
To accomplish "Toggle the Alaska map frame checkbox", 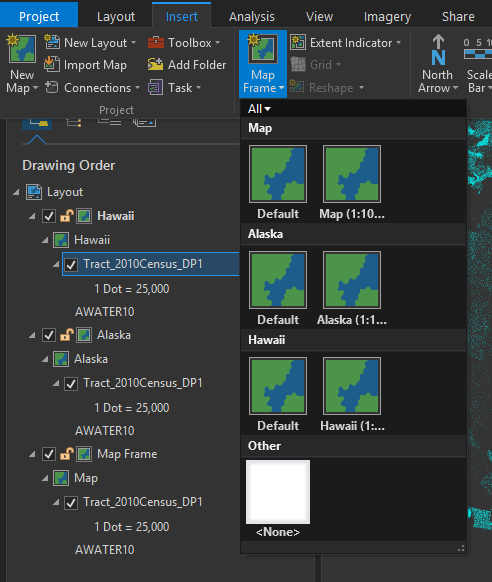I will click(49, 335).
